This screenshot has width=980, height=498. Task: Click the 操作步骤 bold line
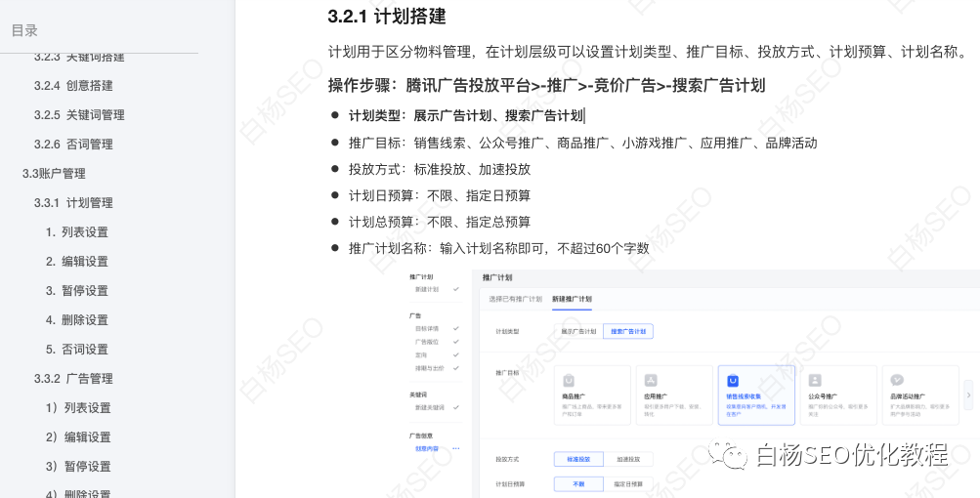(x=546, y=85)
